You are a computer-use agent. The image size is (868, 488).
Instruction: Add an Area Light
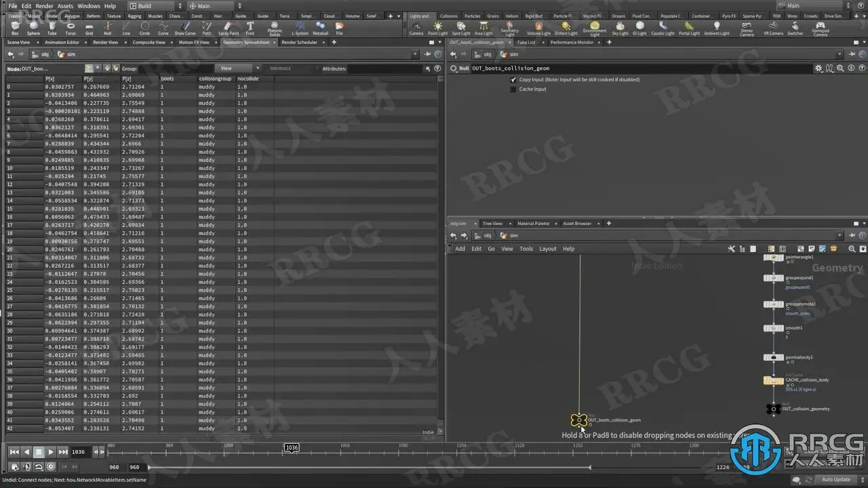(484, 28)
